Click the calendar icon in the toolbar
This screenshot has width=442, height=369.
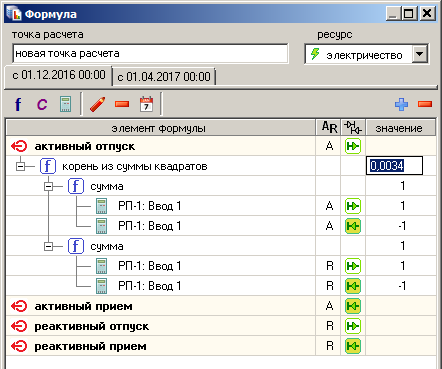coord(146,104)
